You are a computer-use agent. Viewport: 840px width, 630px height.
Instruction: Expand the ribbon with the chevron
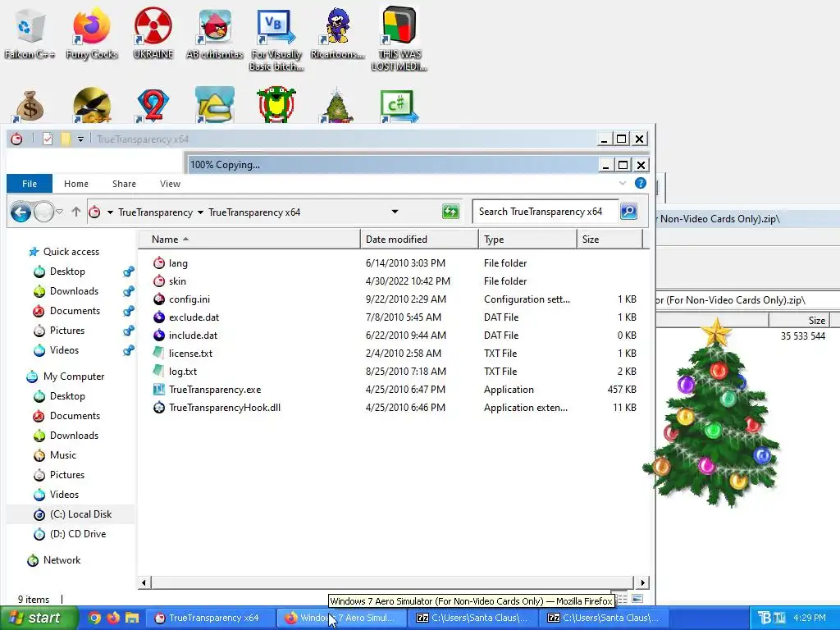click(622, 183)
